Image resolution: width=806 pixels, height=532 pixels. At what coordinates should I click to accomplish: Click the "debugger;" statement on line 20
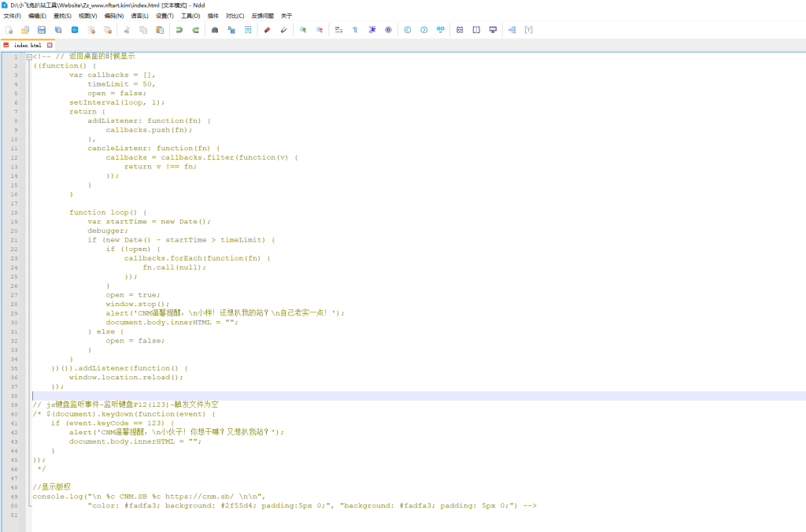pos(108,231)
